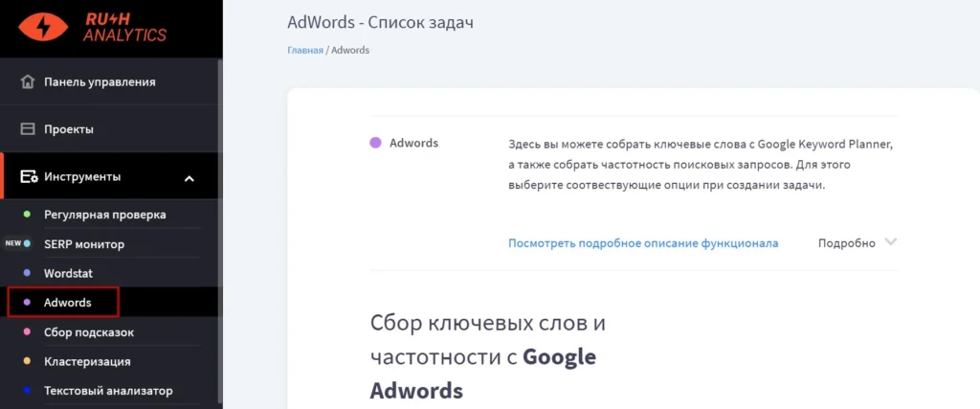Go to Главная breadcrumb link
Screen dimensions: 980x409
305,50
